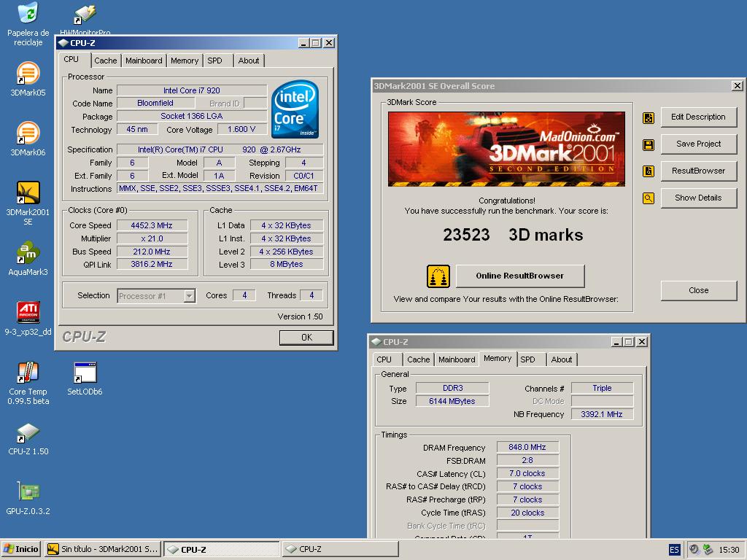Click the DRAM Frequency 848.0 MHz value
The height and width of the screenshot is (560, 747).
[x=527, y=447]
